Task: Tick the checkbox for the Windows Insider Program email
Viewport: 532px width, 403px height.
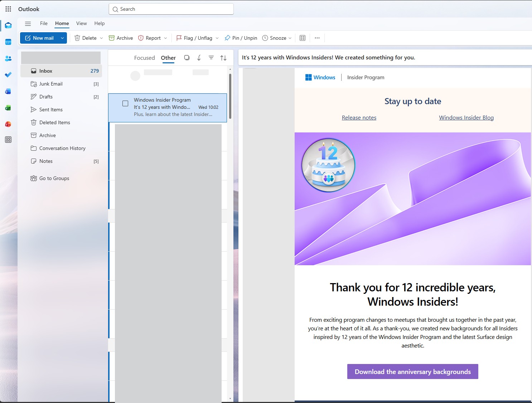Action: [125, 103]
